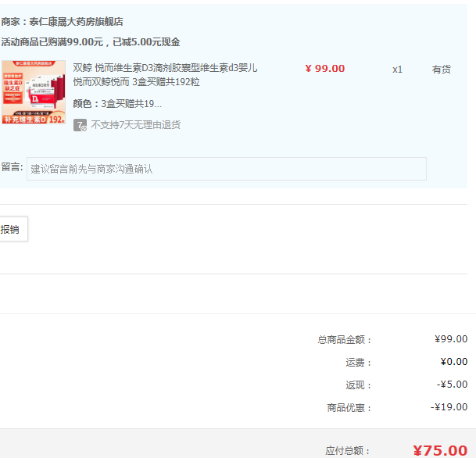
Task: Click the no 7-day return icon
Action: [x=80, y=125]
